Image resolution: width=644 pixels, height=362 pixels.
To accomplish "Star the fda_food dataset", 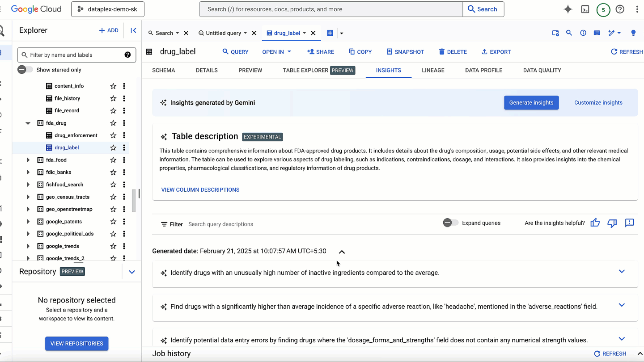I will pyautogui.click(x=113, y=160).
